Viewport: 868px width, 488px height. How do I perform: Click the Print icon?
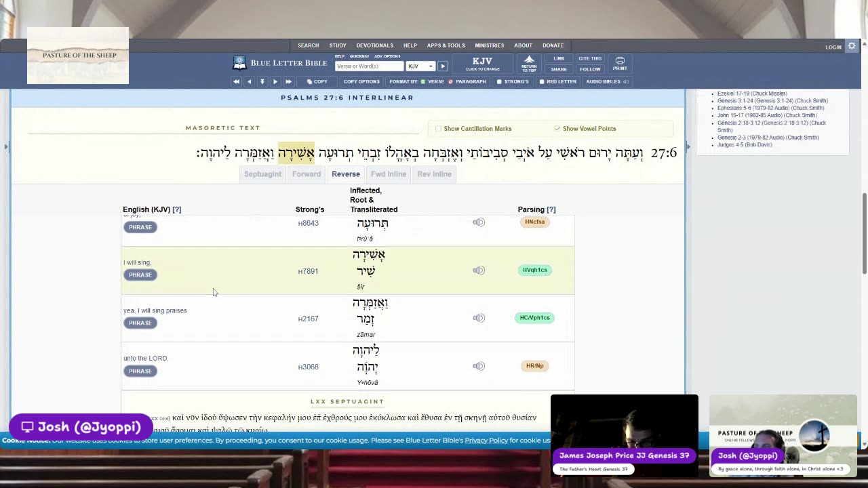point(620,64)
